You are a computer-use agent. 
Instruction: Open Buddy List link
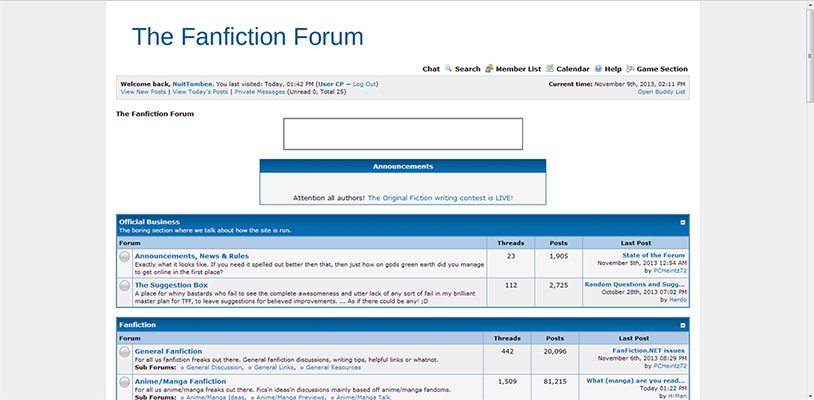coord(661,92)
